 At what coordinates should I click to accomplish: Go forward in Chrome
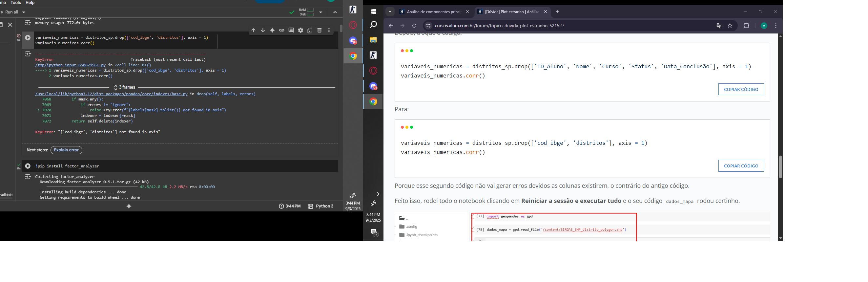tap(402, 26)
